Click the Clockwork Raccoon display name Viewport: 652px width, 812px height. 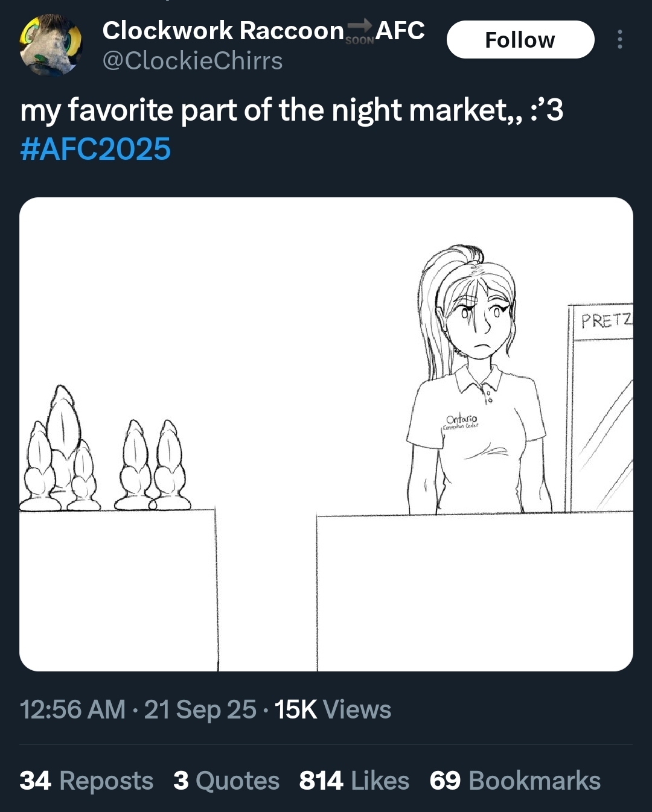[x=223, y=30]
